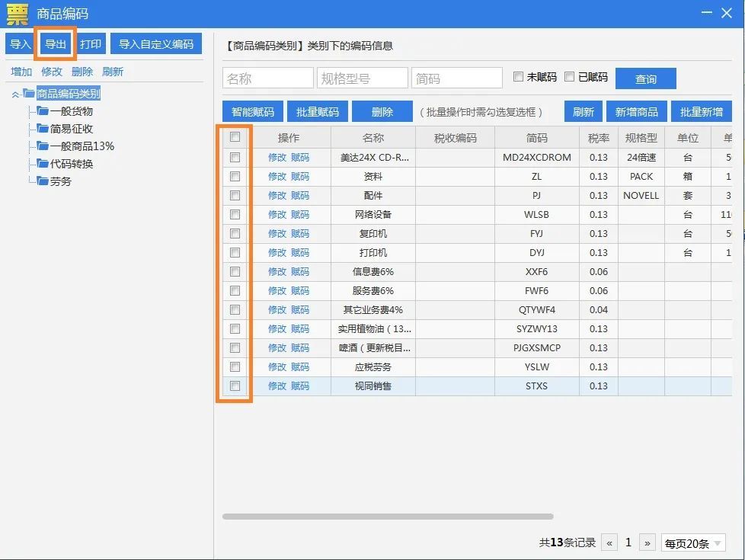Select the 一般商品13% folder
The height and width of the screenshot is (560, 745).
(x=82, y=146)
